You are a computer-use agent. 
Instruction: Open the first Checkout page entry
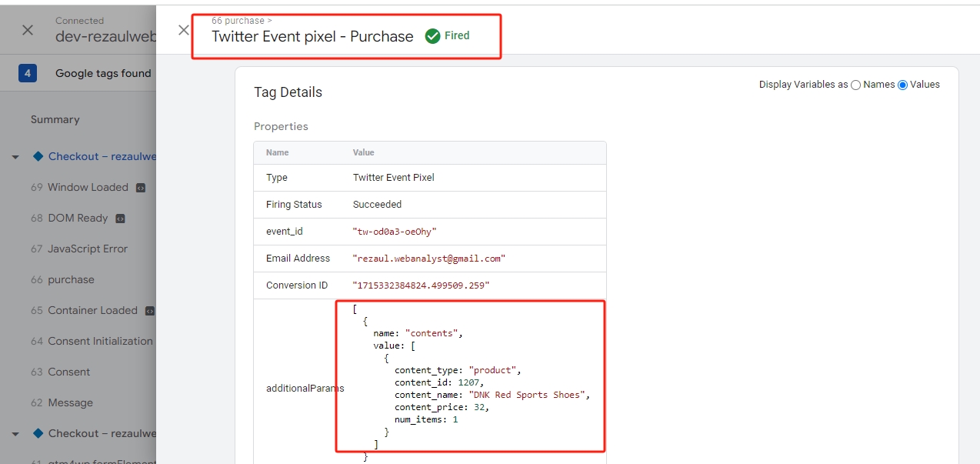pos(102,156)
